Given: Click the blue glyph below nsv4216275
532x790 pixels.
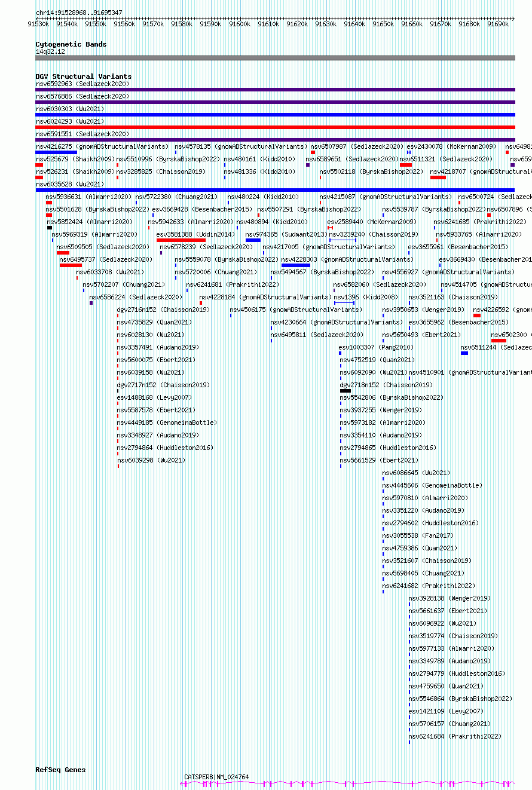Looking at the screenshot, I should [x=56, y=152].
